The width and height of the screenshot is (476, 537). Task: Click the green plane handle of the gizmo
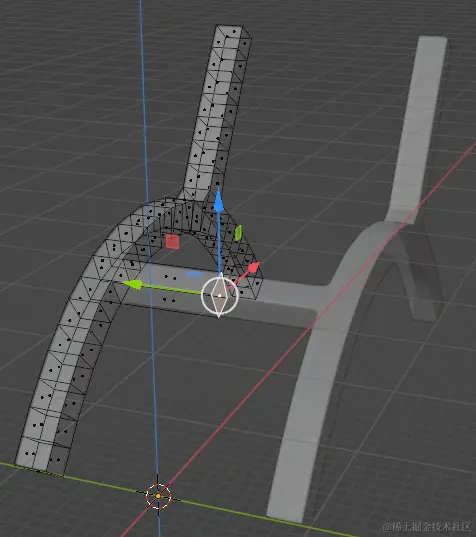(x=238, y=233)
